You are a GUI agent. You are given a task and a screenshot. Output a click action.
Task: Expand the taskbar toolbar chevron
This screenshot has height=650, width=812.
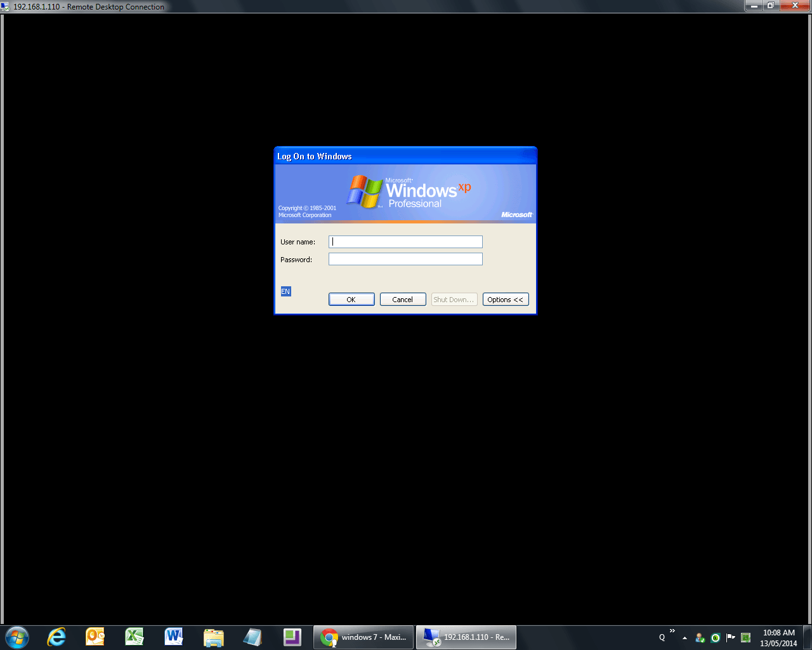pos(672,631)
